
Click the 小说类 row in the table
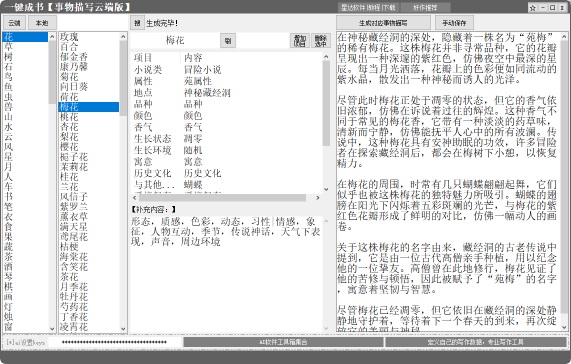point(226,70)
